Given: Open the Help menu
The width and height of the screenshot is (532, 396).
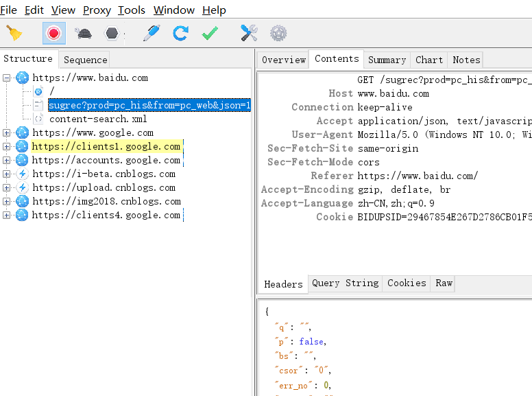Looking at the screenshot, I should [214, 10].
